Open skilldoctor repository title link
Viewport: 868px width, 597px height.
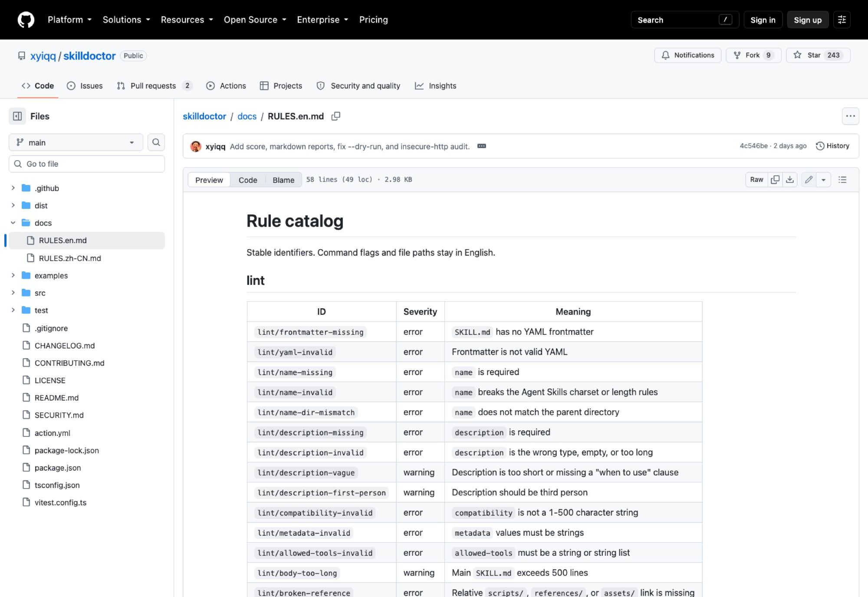click(x=89, y=56)
